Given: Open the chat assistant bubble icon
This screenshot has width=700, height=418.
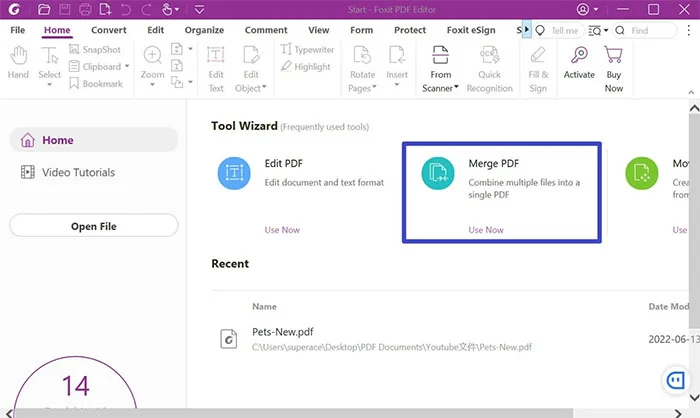Looking at the screenshot, I should point(677,381).
